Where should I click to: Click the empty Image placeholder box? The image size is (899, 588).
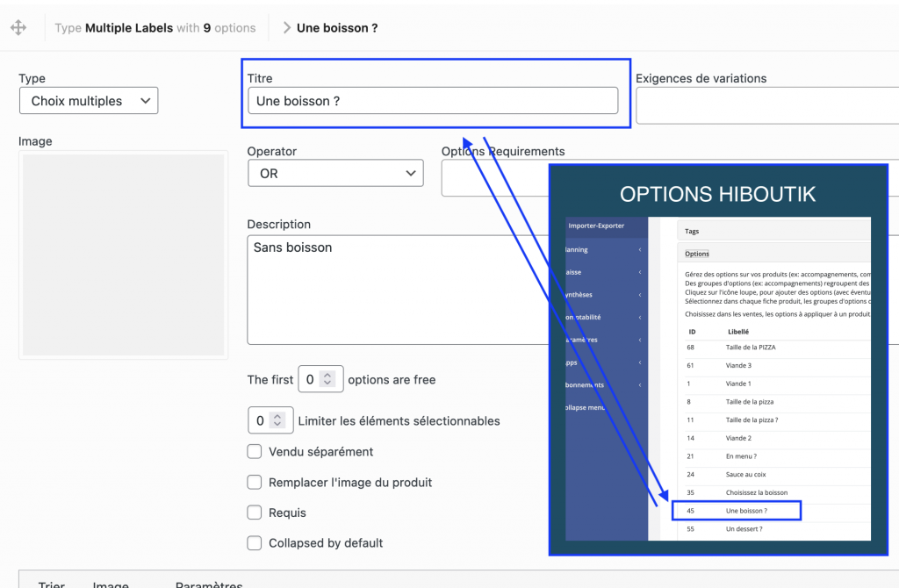[x=124, y=255]
